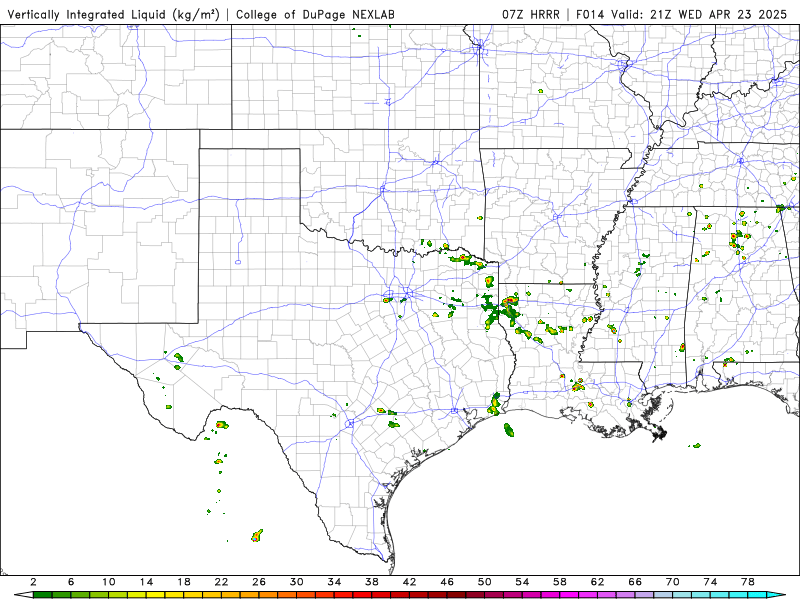800x600 pixels.
Task: Click the '50' scale value
Action: tap(485, 582)
